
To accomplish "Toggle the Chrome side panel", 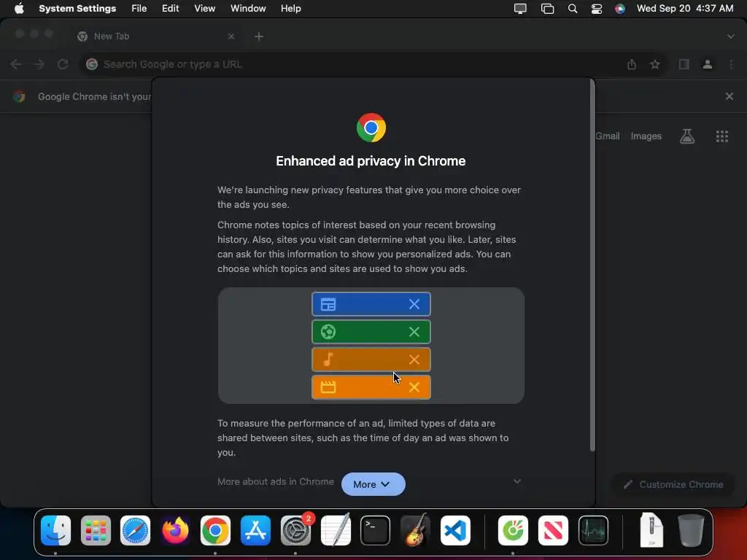I will point(684,64).
